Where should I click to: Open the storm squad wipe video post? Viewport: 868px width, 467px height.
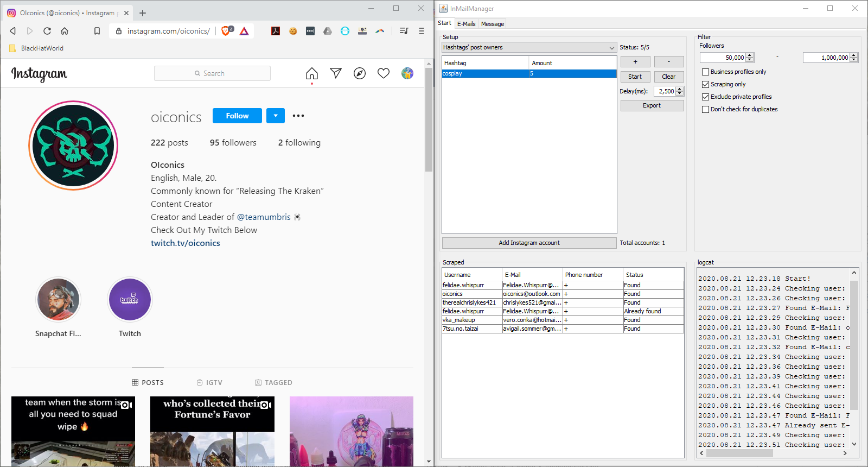(73, 431)
